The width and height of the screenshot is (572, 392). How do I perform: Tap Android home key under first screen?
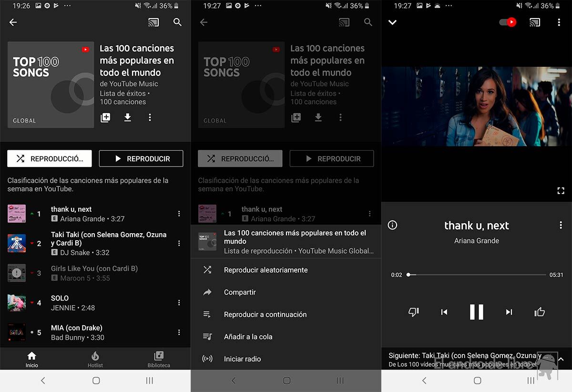(96, 381)
